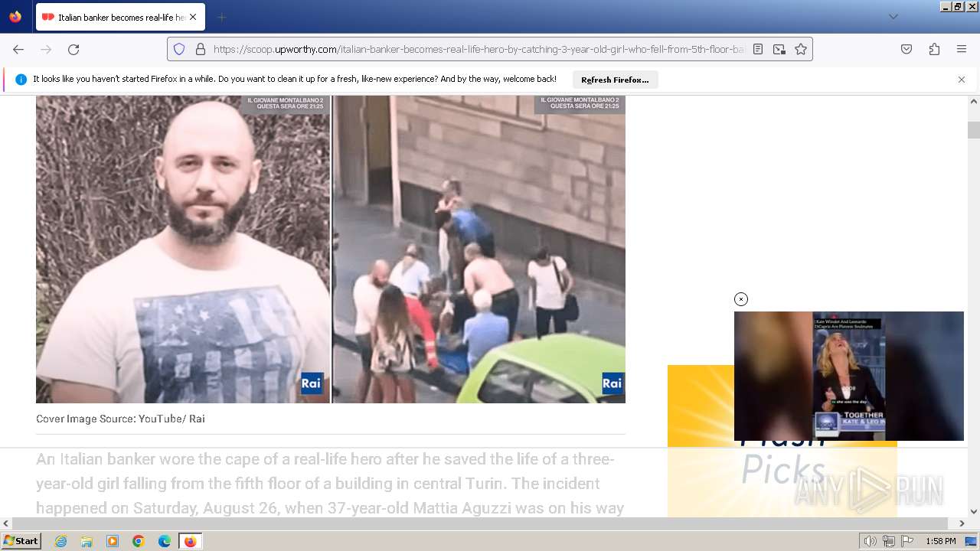Open the Extensions puzzle icon
The height and width of the screenshot is (551, 980).
pyautogui.click(x=934, y=49)
